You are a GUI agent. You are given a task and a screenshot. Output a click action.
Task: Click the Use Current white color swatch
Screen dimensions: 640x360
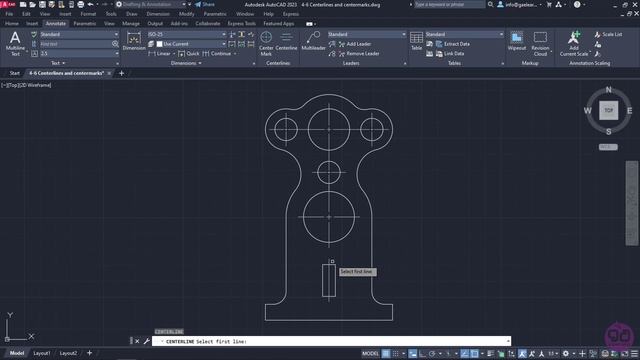[x=160, y=44]
